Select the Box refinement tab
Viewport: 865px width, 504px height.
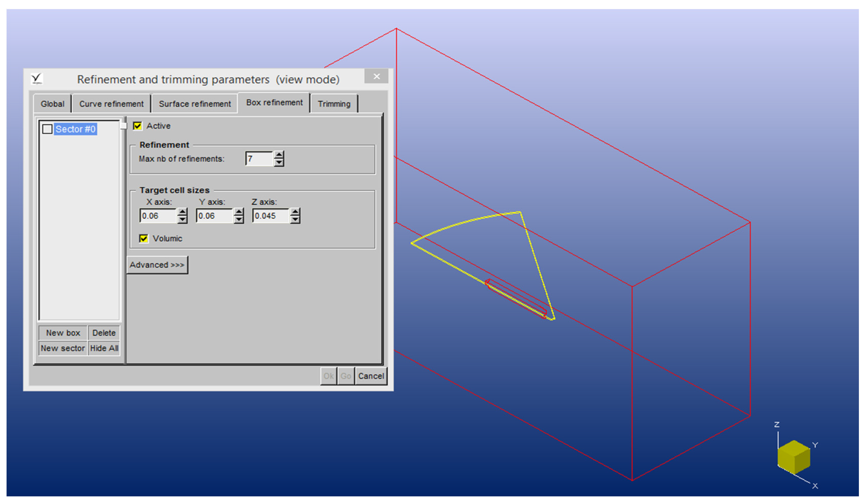tap(274, 103)
